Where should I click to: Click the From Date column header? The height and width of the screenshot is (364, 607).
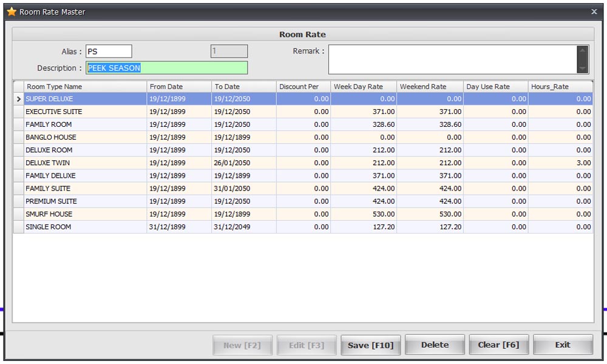[x=179, y=87]
